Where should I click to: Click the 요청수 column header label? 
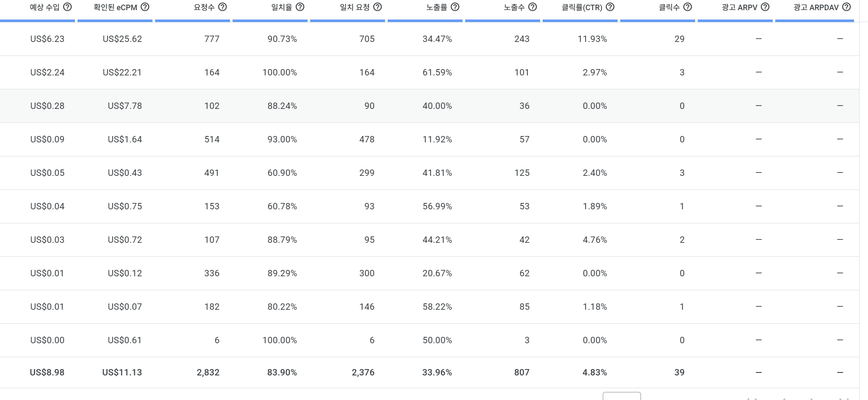(x=204, y=7)
